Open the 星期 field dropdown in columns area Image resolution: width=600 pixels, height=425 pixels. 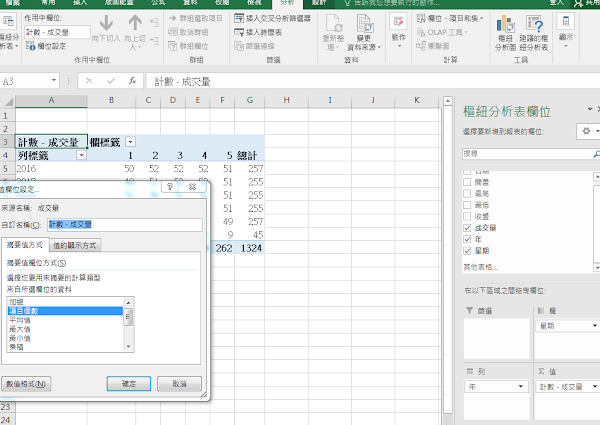(x=595, y=326)
